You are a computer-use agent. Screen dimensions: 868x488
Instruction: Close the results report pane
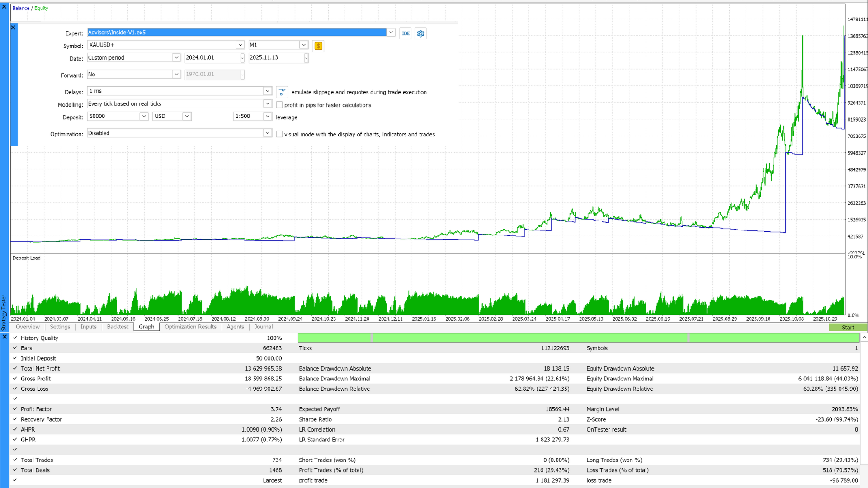5,337
